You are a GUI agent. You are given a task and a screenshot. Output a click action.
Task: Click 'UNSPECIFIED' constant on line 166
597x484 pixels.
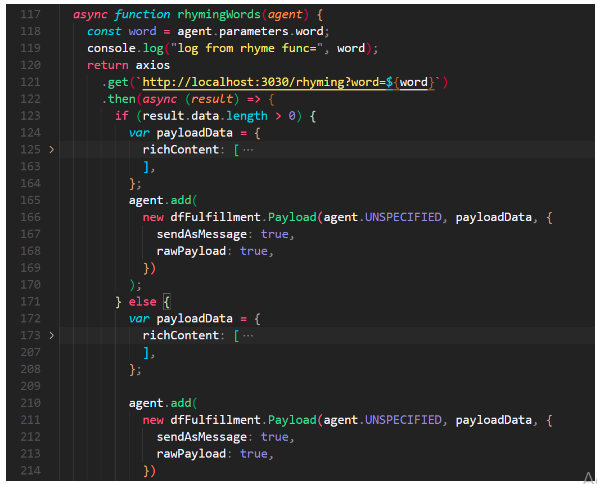point(403,217)
